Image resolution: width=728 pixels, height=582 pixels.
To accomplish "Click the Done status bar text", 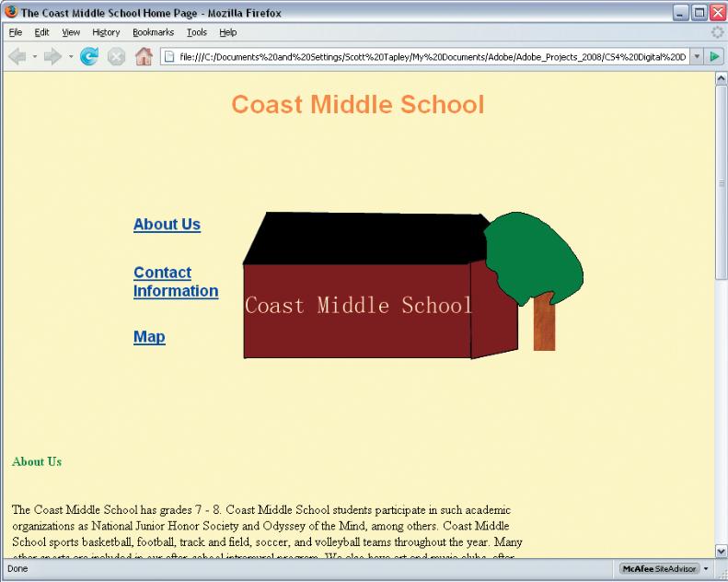I will [x=17, y=568].
